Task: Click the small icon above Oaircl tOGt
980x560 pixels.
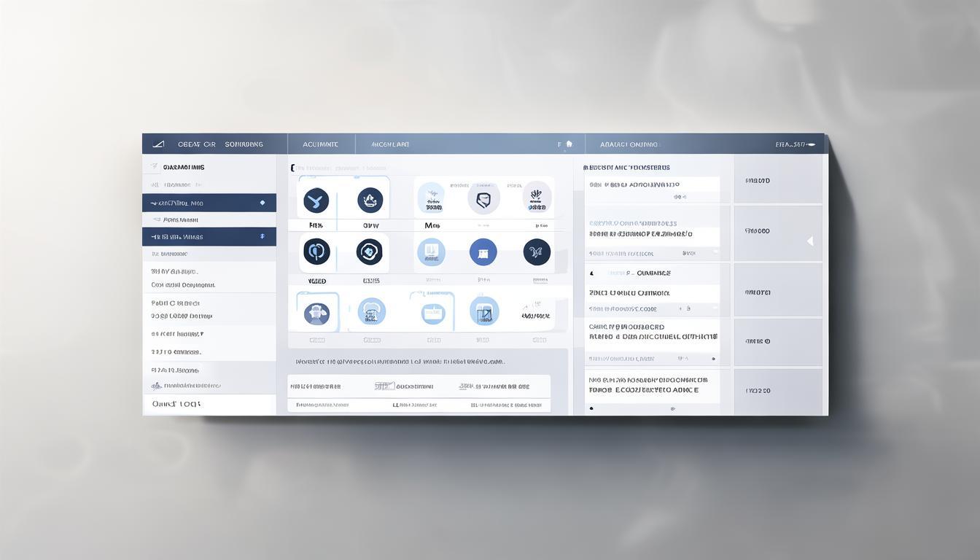Action: [x=156, y=386]
